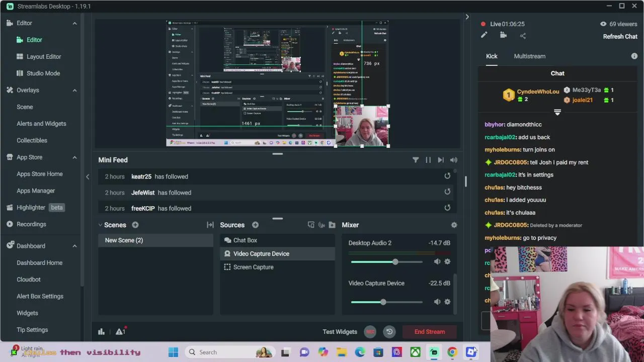Open Desktop Audio 2 settings gear

point(447,261)
